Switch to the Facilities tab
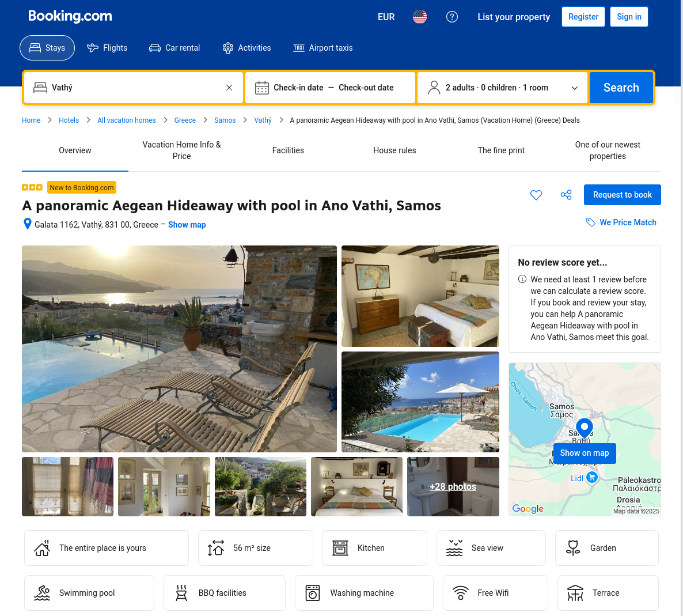 [288, 150]
